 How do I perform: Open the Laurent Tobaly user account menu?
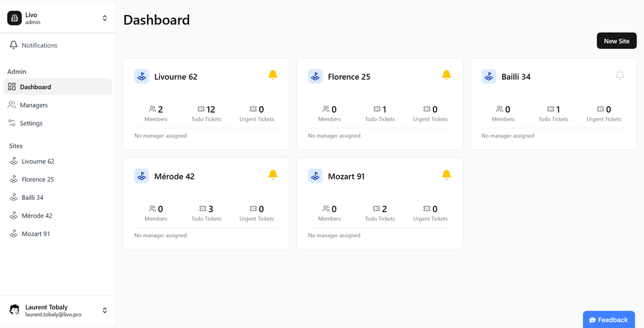pyautogui.click(x=104, y=310)
